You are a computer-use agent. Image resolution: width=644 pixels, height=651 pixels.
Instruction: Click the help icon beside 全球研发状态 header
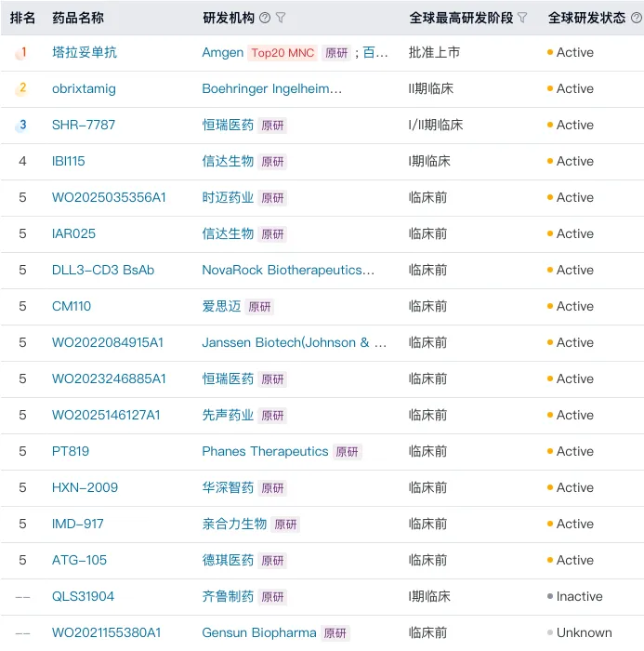(x=636, y=18)
